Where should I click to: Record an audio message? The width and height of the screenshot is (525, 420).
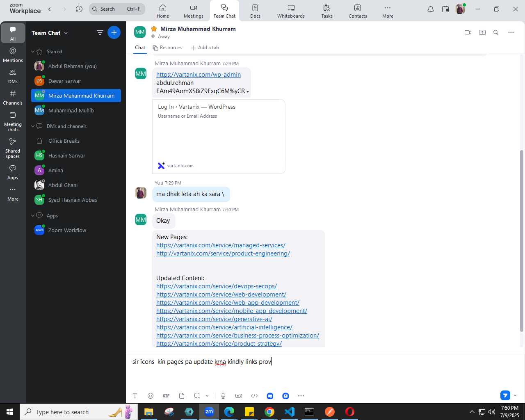[223, 396]
